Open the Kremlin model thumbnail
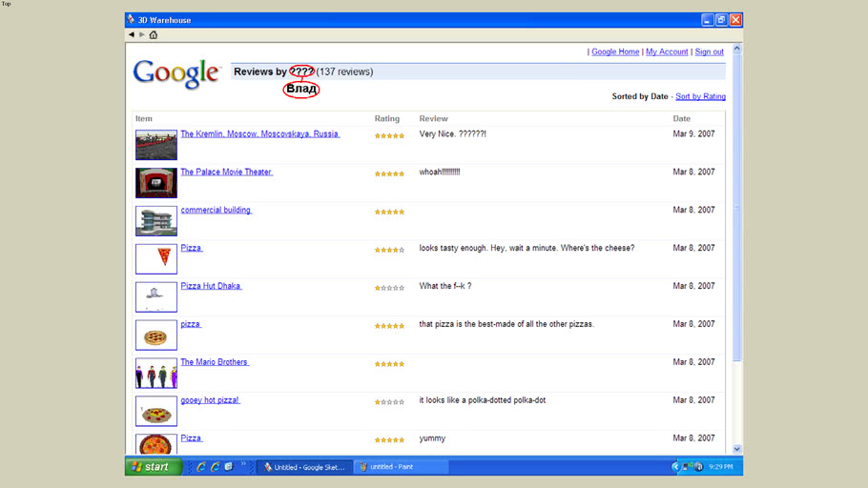Screen dimensions: 868x488 pyautogui.click(x=155, y=145)
